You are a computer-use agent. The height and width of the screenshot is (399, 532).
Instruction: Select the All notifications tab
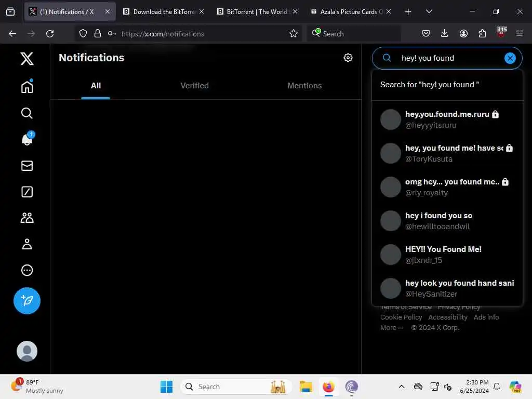tap(96, 86)
